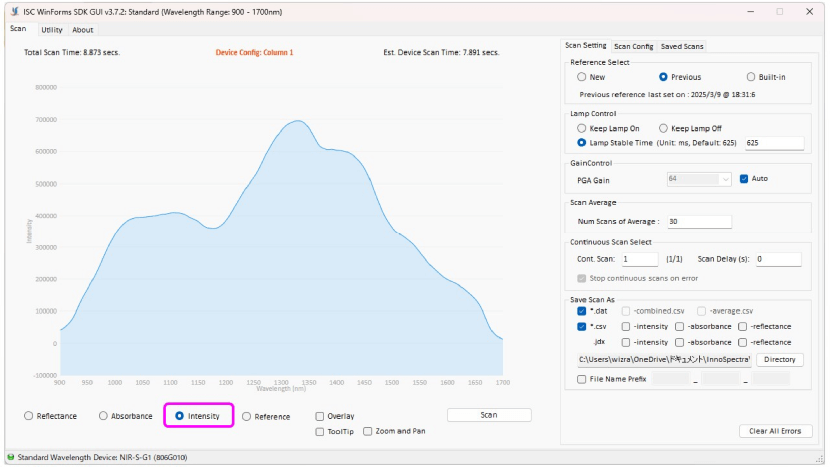Select Keep Lamp On option
This screenshot has height=467, width=830.
[582, 129]
